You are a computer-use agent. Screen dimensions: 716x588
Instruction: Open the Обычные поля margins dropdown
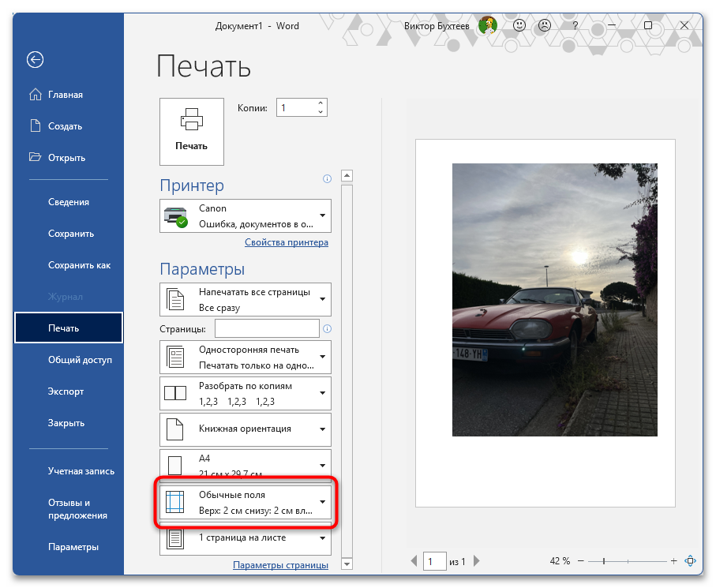coord(245,501)
